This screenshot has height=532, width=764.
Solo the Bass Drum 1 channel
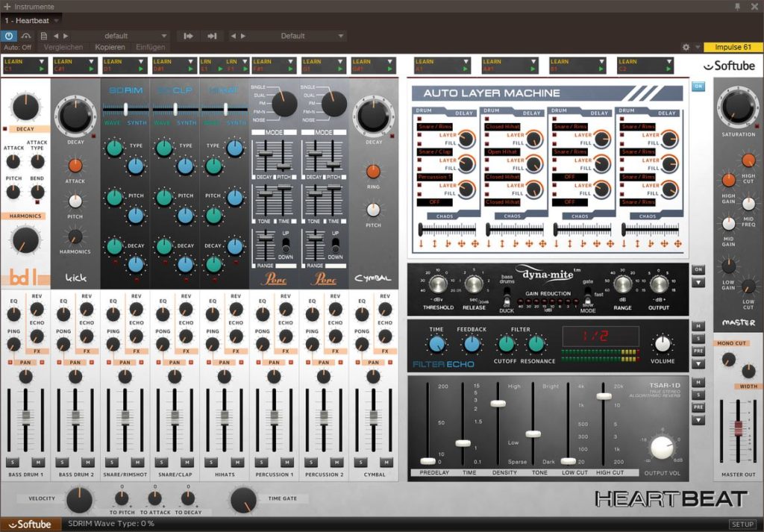(x=12, y=463)
